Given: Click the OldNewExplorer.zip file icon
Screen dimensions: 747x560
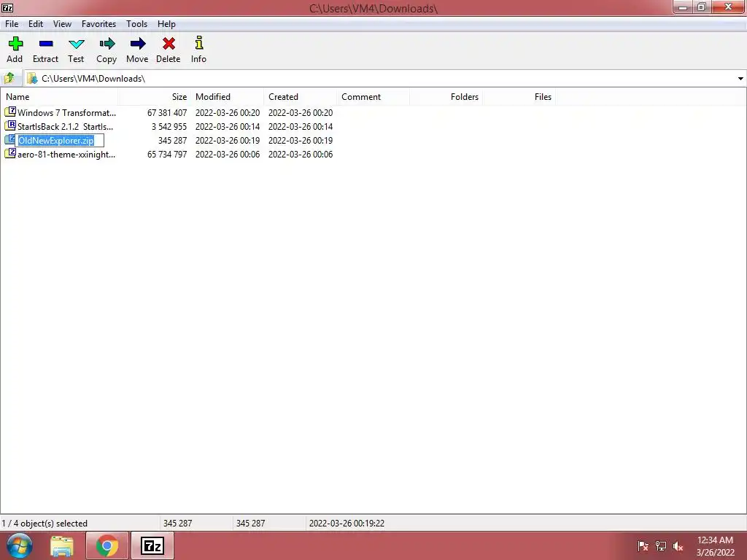Looking at the screenshot, I should pyautogui.click(x=10, y=139).
